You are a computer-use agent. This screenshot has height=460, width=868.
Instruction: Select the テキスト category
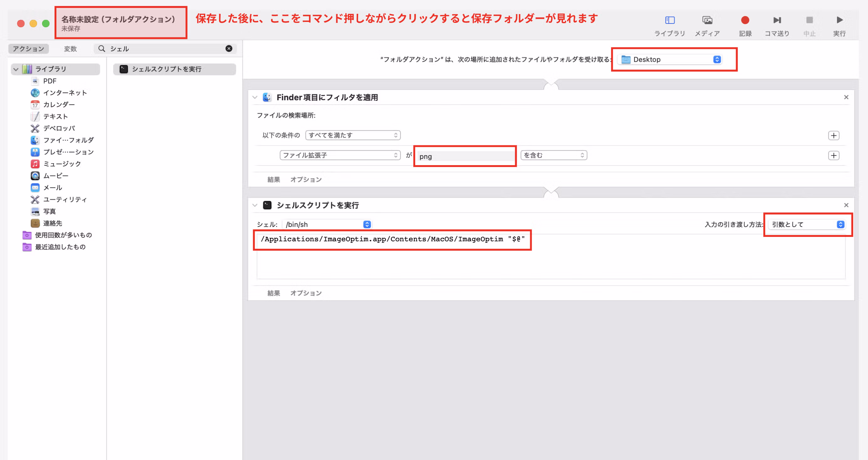tap(50, 116)
